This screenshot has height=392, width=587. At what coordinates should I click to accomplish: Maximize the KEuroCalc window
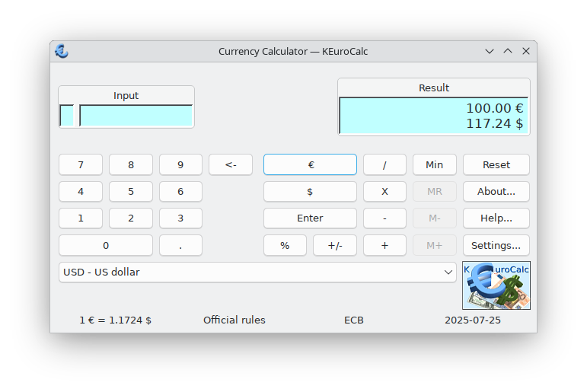tap(508, 51)
